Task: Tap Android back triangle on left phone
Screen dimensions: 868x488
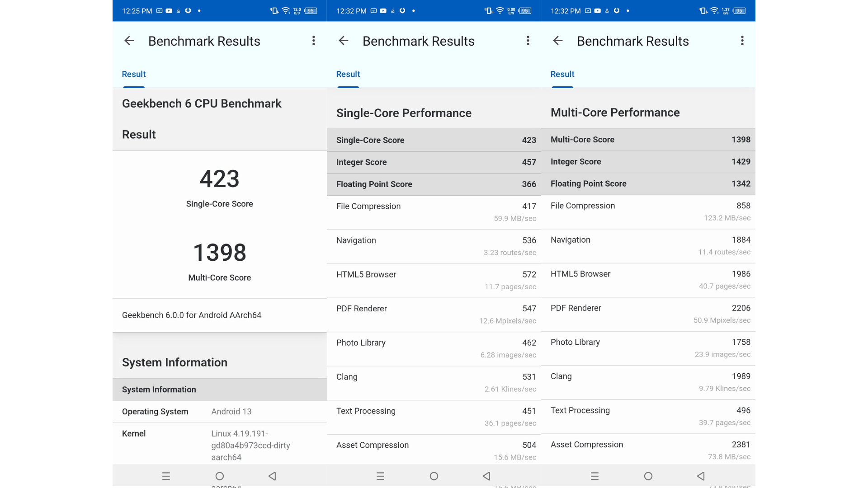Action: tap(272, 476)
